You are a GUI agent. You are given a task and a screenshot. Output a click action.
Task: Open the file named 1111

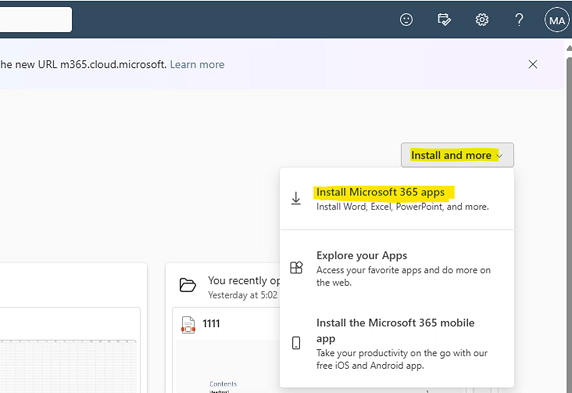pyautogui.click(x=211, y=324)
